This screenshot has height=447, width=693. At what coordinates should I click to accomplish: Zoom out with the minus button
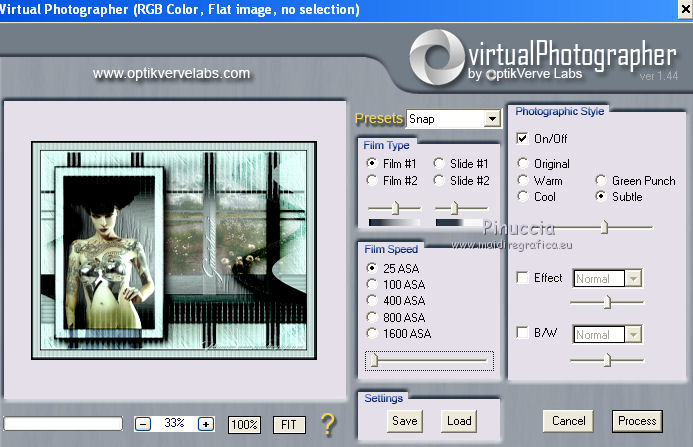pos(143,424)
